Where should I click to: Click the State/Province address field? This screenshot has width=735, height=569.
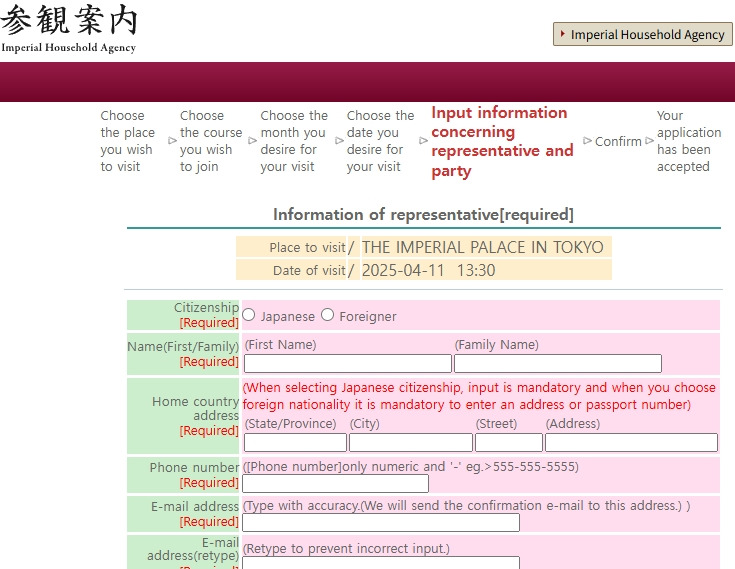[x=295, y=442]
